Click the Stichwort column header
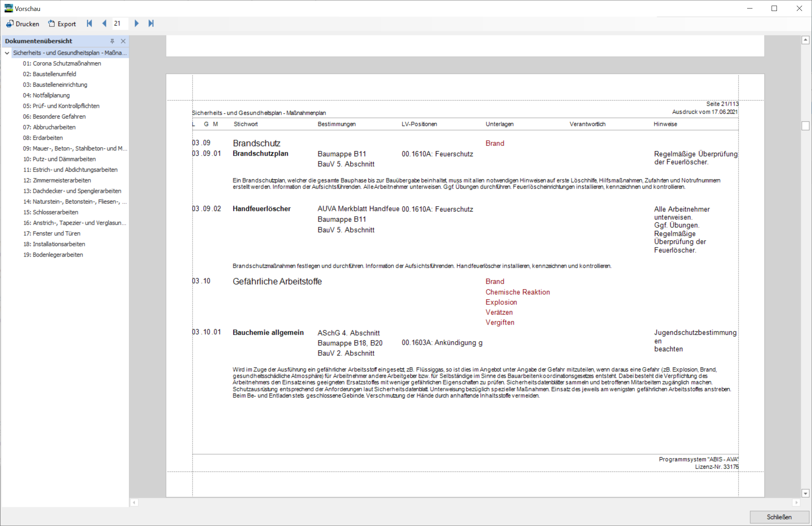This screenshot has width=812, height=526. [x=246, y=124]
